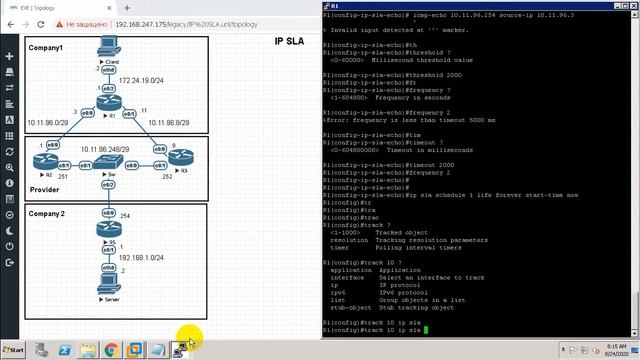Click the browser Back arrow
Image resolution: width=640 pixels, height=360 pixels.
click(11, 24)
